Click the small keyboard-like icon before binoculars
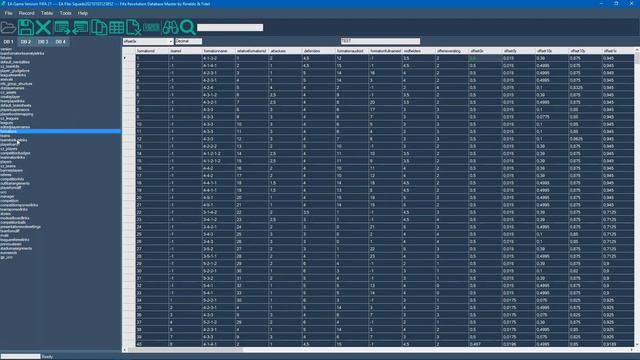 151,27
